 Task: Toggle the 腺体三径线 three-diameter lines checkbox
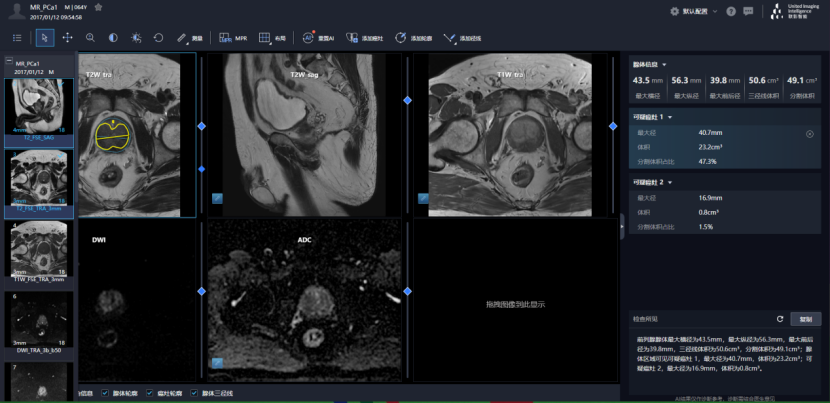[x=194, y=393]
